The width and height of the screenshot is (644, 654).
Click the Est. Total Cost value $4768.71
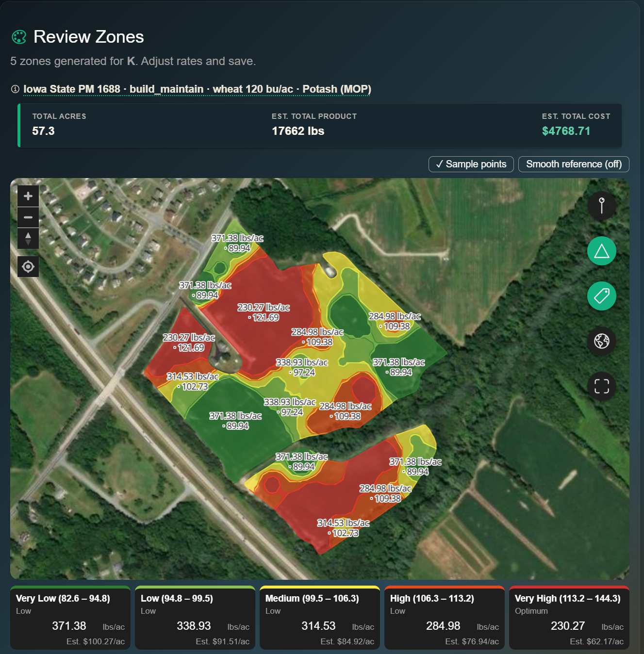(x=566, y=131)
